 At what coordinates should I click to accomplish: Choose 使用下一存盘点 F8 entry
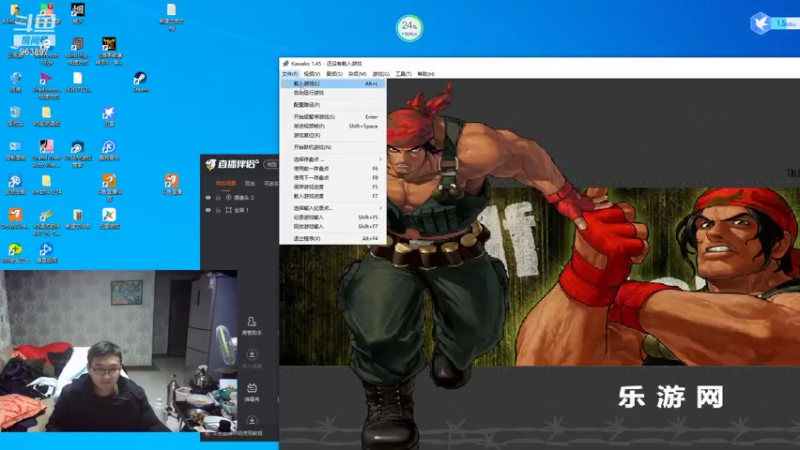[x=333, y=178]
